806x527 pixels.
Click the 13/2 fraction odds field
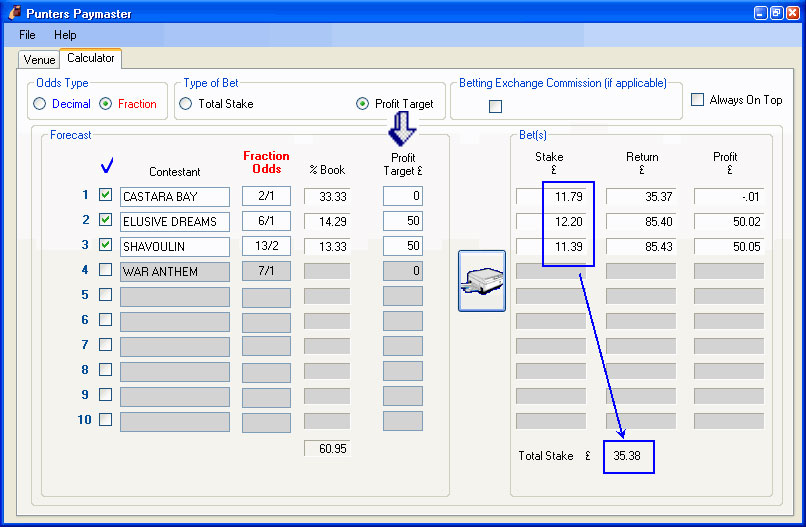(266, 246)
